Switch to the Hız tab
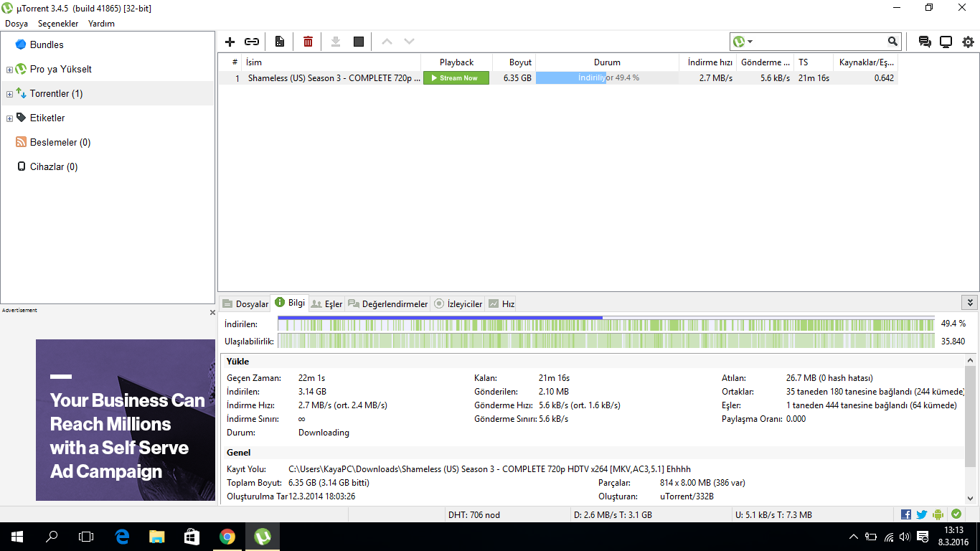 501,303
